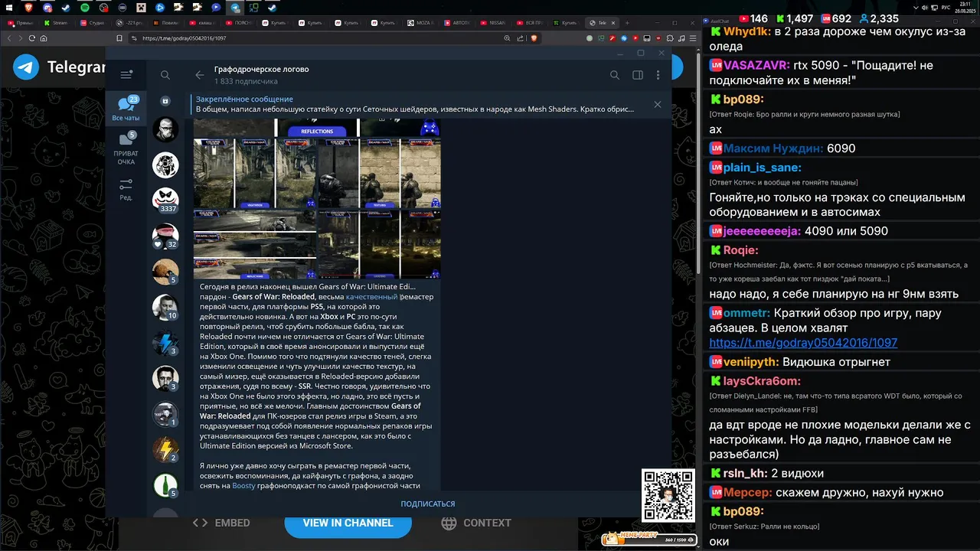This screenshot has height=551, width=980.
Task: Open the Brave shields icon in the address bar
Action: click(x=534, y=38)
